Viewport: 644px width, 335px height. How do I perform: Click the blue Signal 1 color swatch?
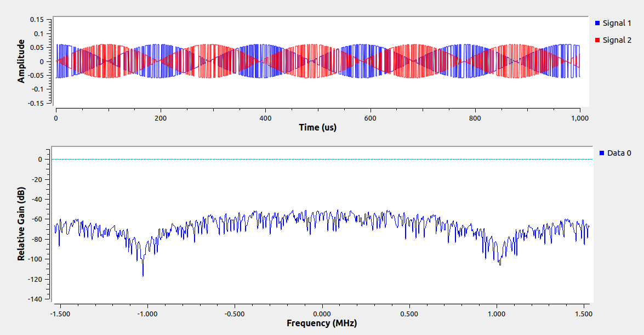click(x=597, y=23)
